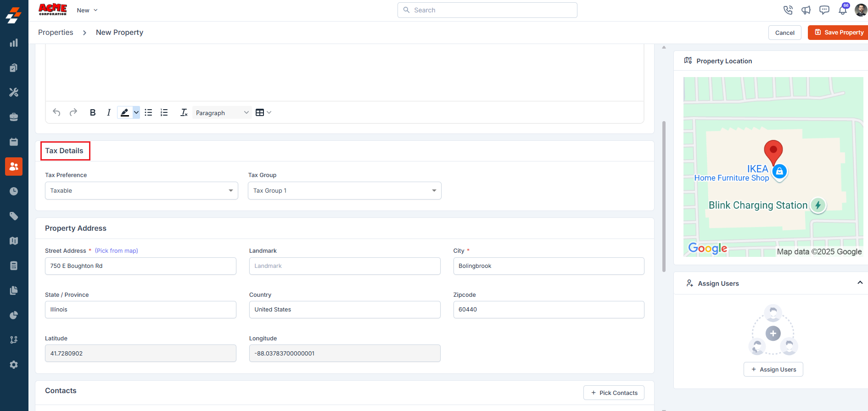Screen dimensions: 868x411
Task: Click the megaphone announcements icon
Action: pyautogui.click(x=806, y=10)
